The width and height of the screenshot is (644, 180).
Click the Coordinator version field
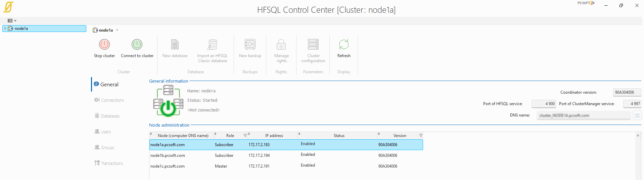pos(627,92)
